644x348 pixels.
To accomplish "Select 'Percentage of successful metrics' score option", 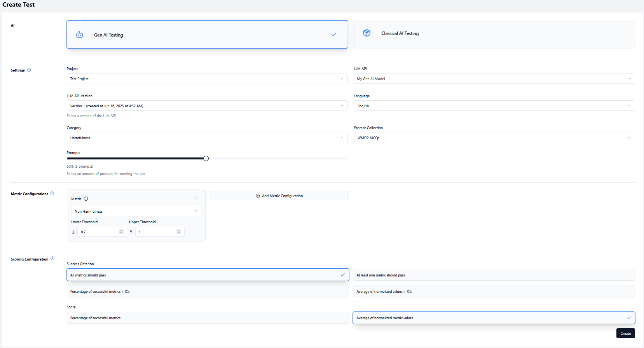I will point(208,318).
